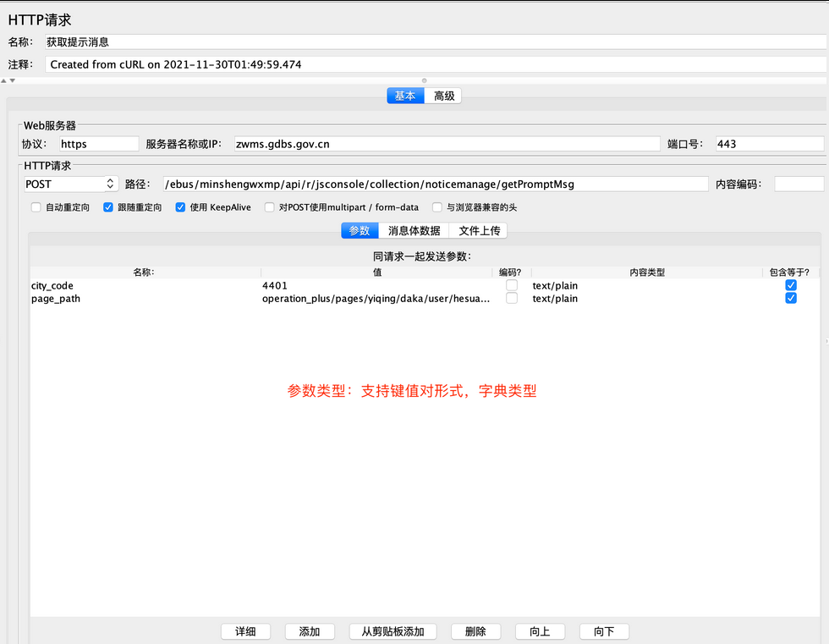The width and height of the screenshot is (829, 644).
Task: Open the POST request method dropdown
Action: pyautogui.click(x=69, y=184)
